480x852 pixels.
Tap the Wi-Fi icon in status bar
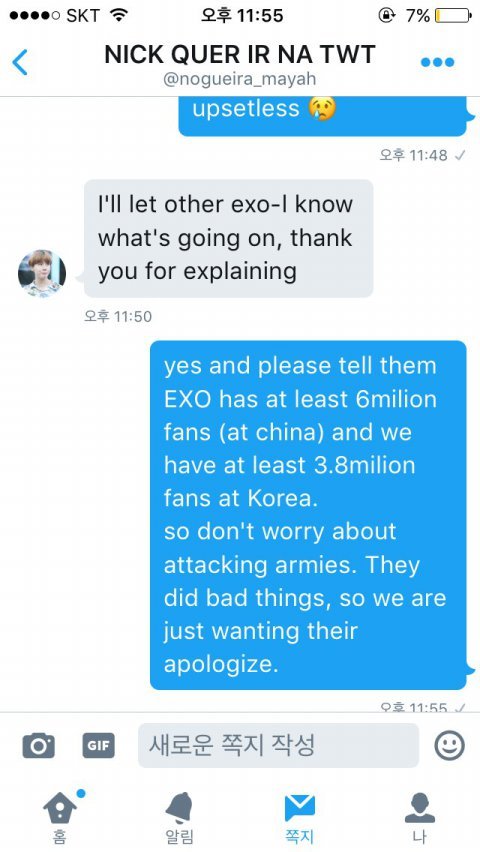pos(119,15)
